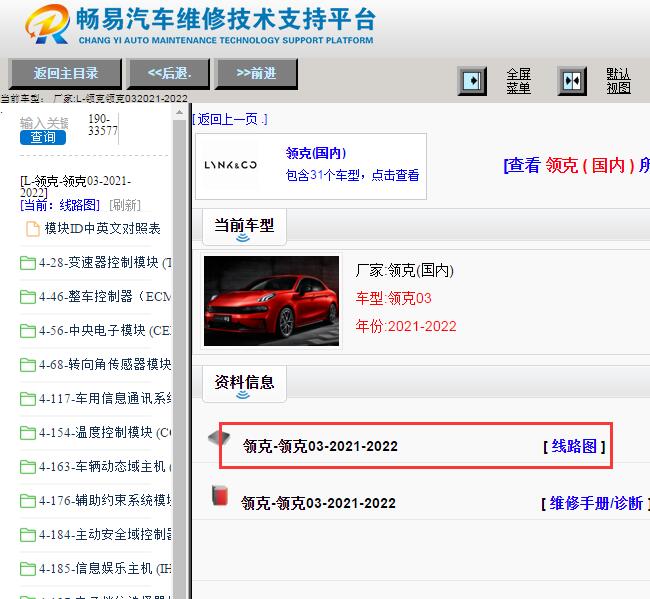Open the 线路图 entry 领克-领克03-2021-2022
The width and height of the screenshot is (650, 599).
tap(320, 446)
